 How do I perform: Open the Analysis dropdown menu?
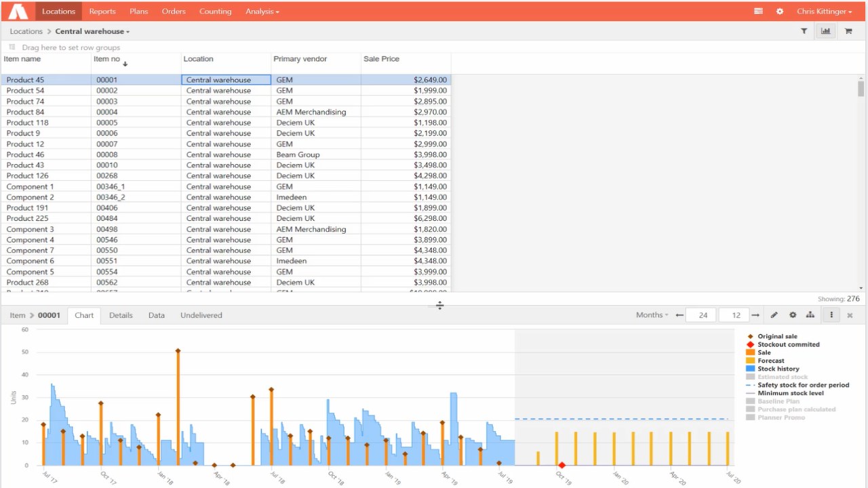point(262,12)
